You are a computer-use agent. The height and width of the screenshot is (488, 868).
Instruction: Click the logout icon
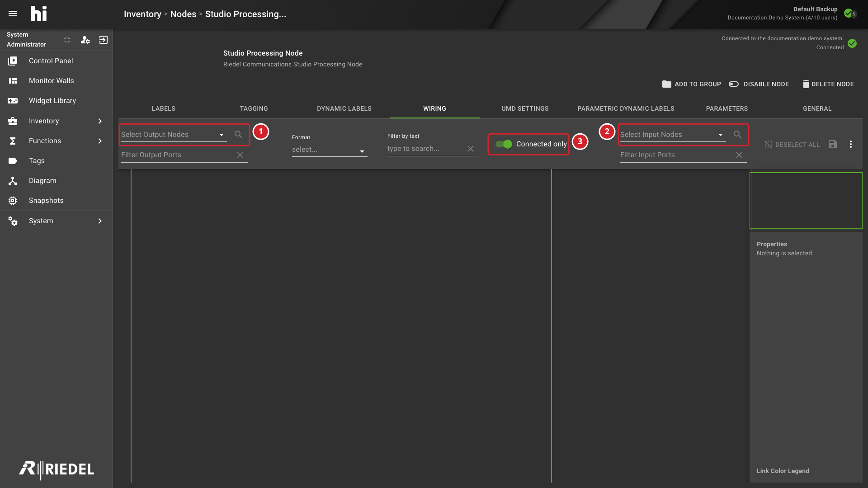[104, 40]
